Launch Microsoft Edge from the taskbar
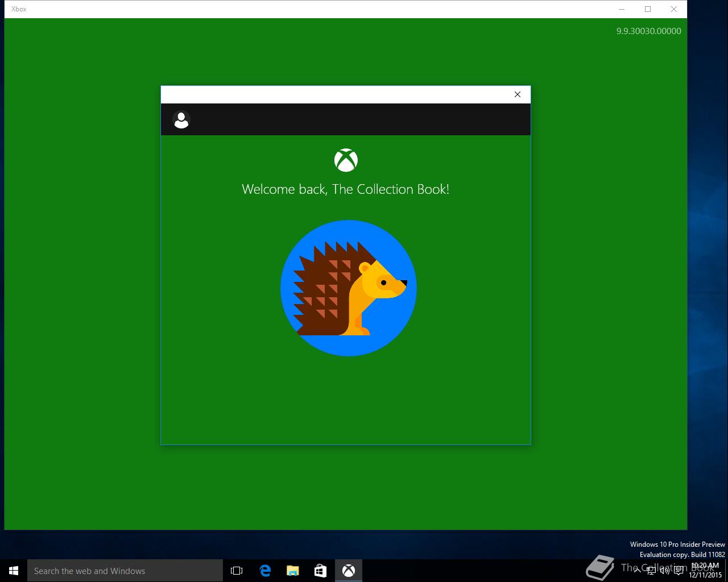 265,571
